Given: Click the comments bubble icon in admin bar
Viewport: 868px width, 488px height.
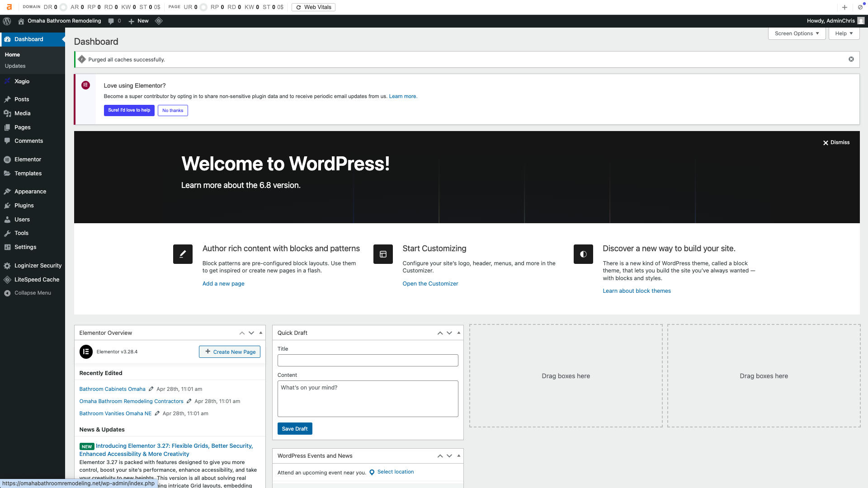Looking at the screenshot, I should pos(111,21).
